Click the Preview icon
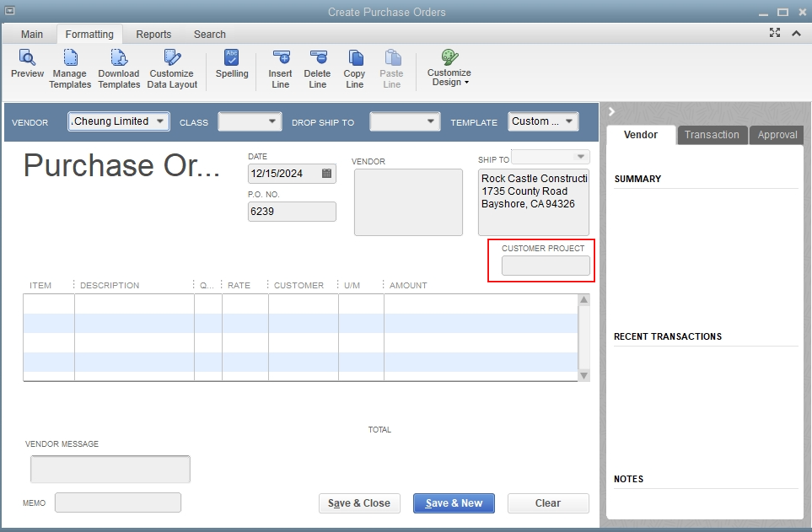Viewport: 812px width, 532px height. coord(26,67)
